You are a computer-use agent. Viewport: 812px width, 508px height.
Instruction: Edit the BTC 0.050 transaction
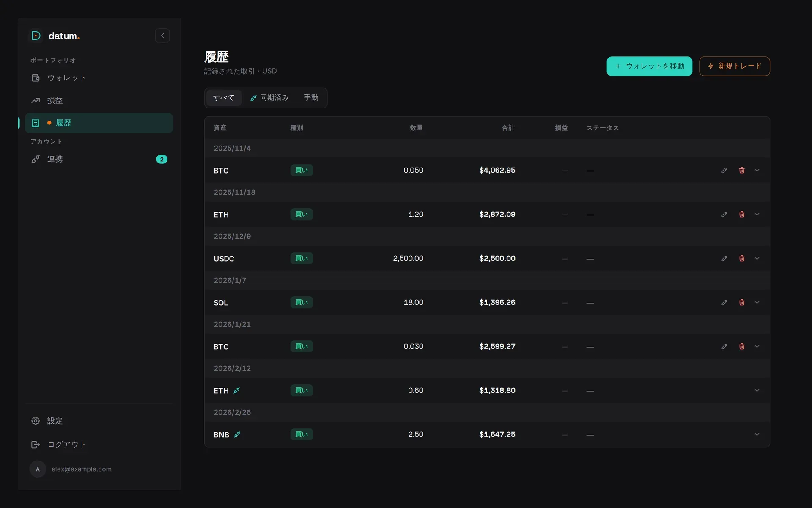[x=724, y=171]
